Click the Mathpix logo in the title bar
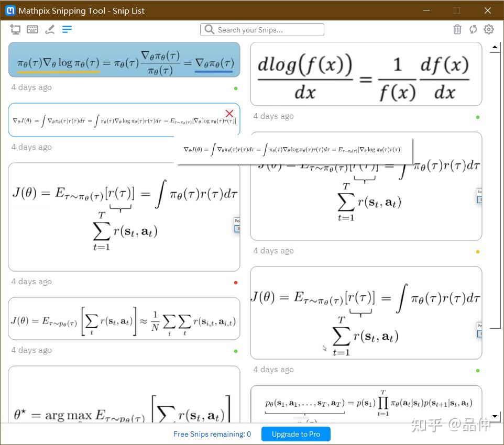 (x=10, y=10)
